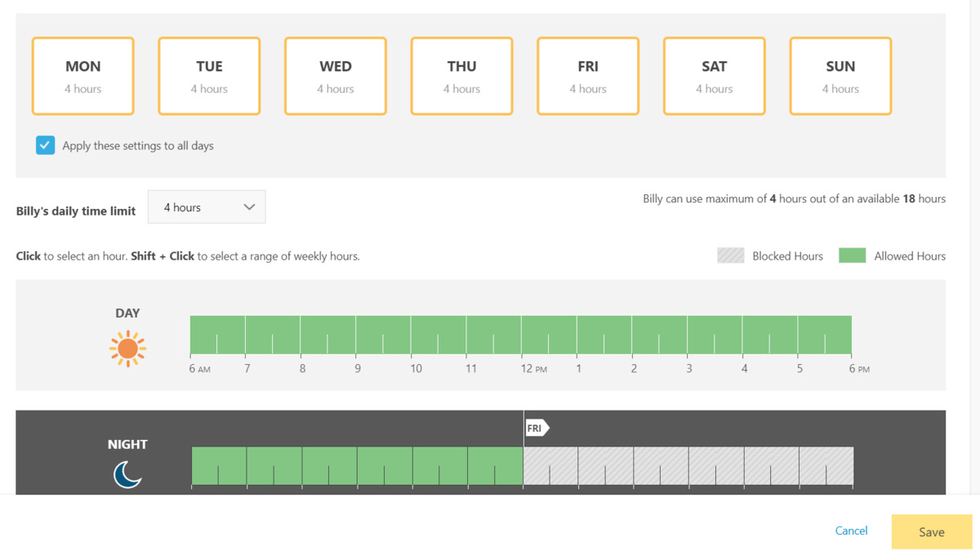Click the Blocked Hours legend swatch
Viewport: 980px width, 551px height.
point(731,256)
